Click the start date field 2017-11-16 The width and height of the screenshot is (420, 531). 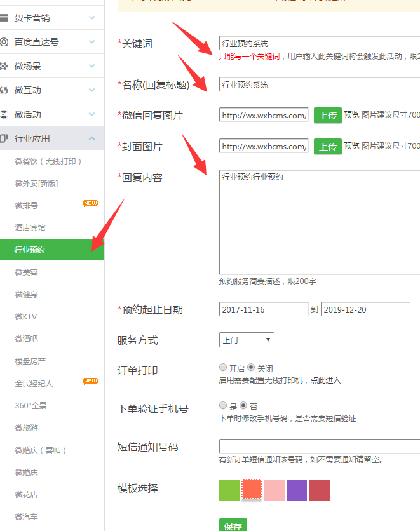[264, 309]
